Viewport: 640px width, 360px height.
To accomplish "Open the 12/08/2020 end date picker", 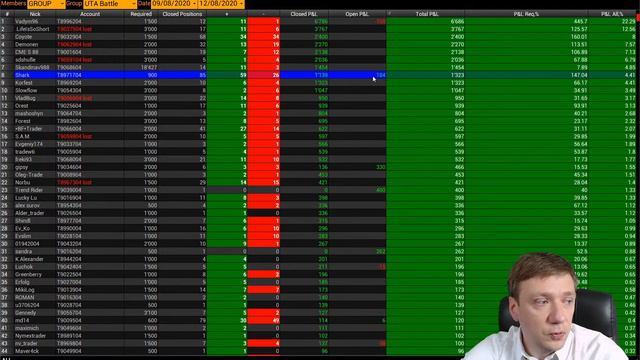I will pos(221,4).
